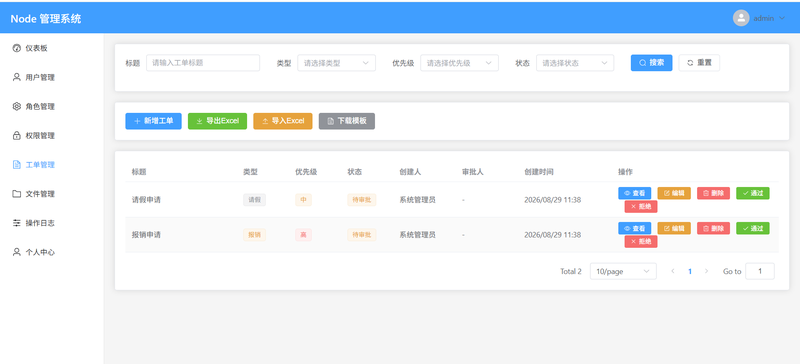Edit the 报销申请 work order
The height and width of the screenshot is (364, 800).
point(674,228)
